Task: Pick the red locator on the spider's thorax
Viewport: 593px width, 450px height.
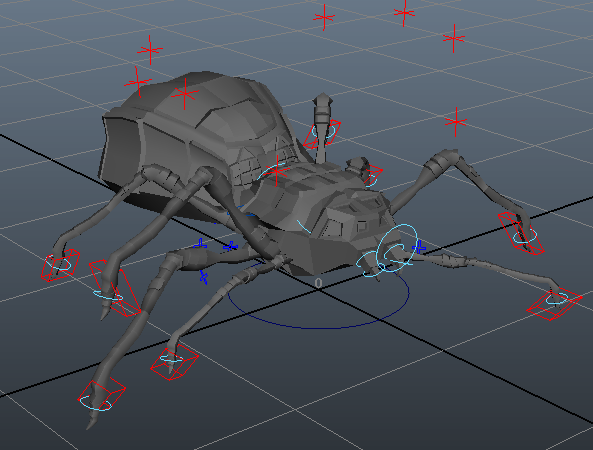Action: point(277,171)
